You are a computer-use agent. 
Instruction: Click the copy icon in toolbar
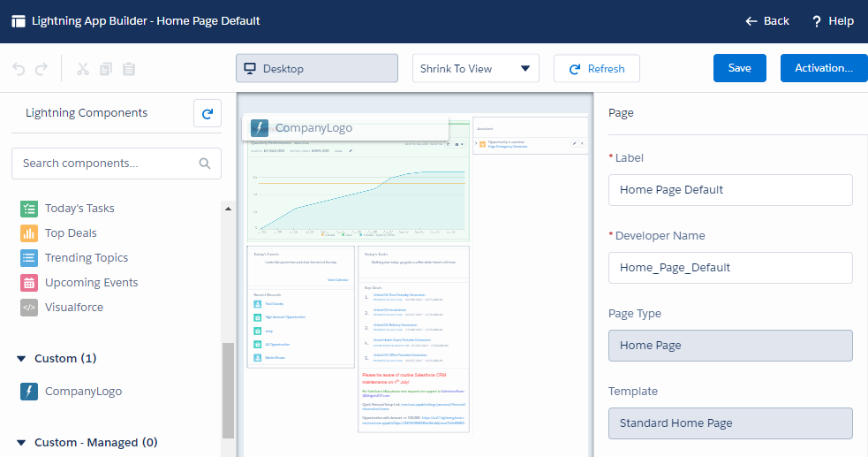[x=106, y=69]
